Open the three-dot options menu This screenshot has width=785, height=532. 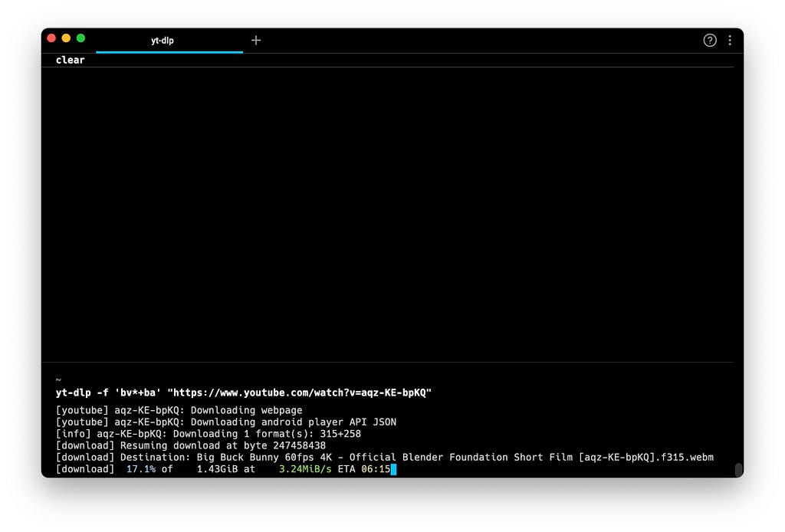click(729, 40)
